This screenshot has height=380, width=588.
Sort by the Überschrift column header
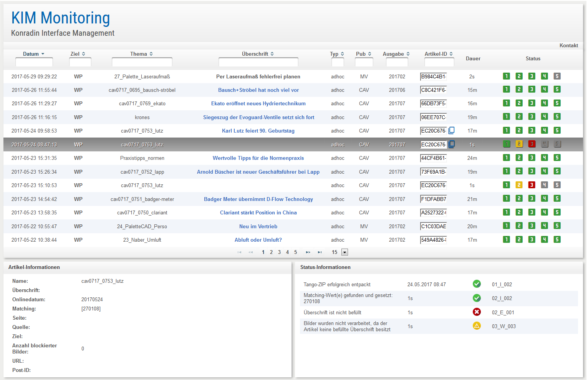(258, 54)
